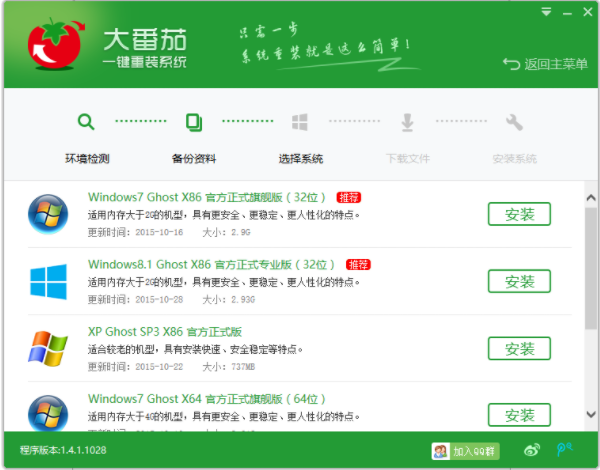Click the 选择系统 Windows logo step icon
The width and height of the screenshot is (600, 470).
point(299,123)
